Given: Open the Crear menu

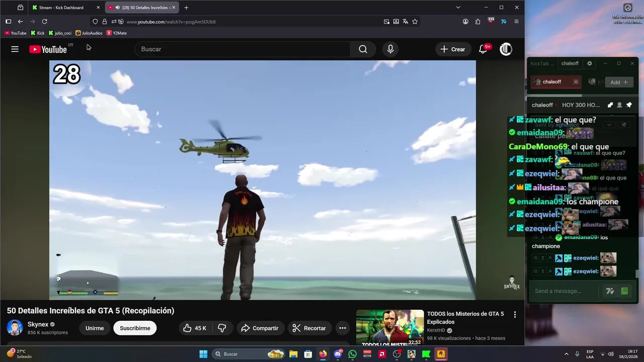Looking at the screenshot, I should click(453, 49).
